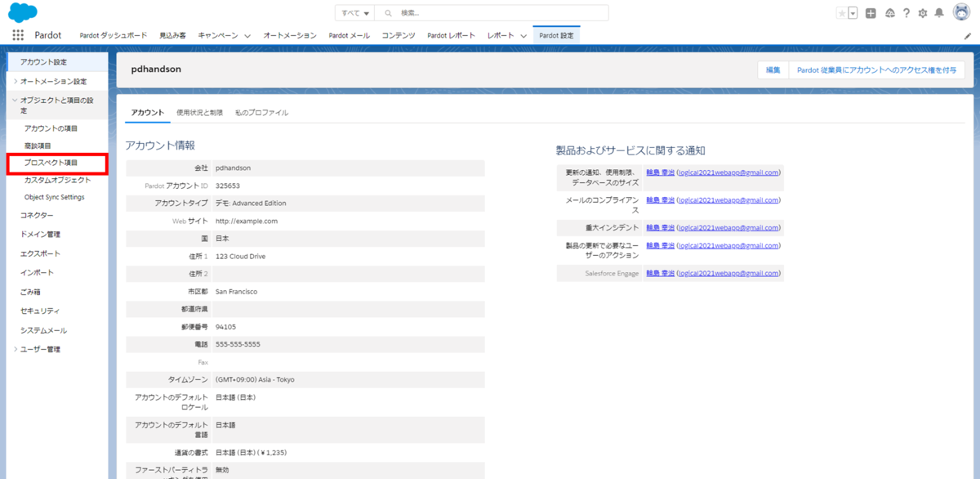Click the global actions plus icon
Image resolution: width=980 pixels, height=479 pixels.
point(871,13)
